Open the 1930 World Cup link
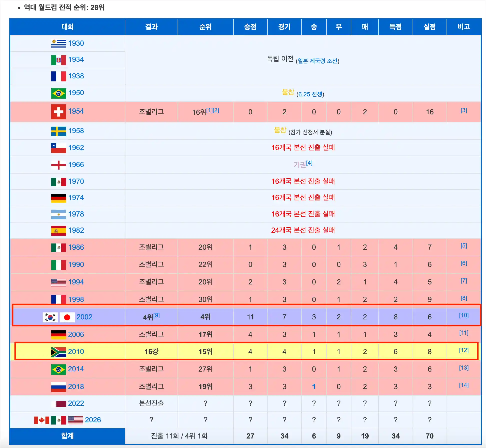Image resolution: width=486 pixels, height=448 pixels. [x=76, y=43]
